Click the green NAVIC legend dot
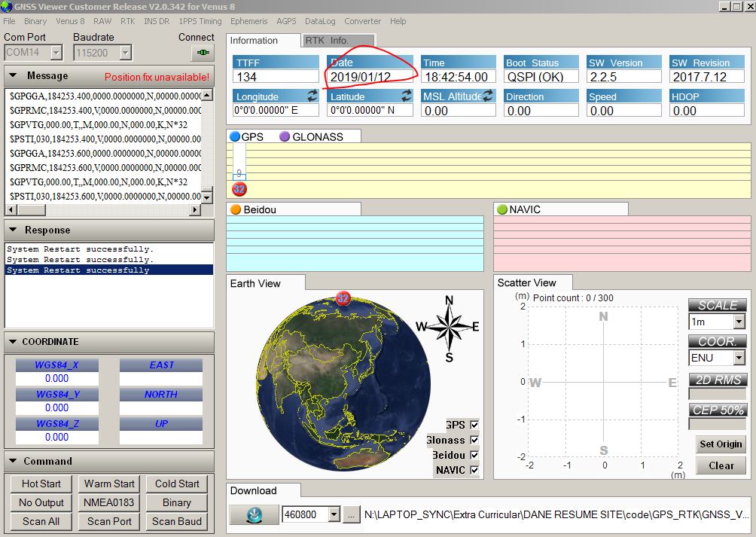 click(x=502, y=209)
